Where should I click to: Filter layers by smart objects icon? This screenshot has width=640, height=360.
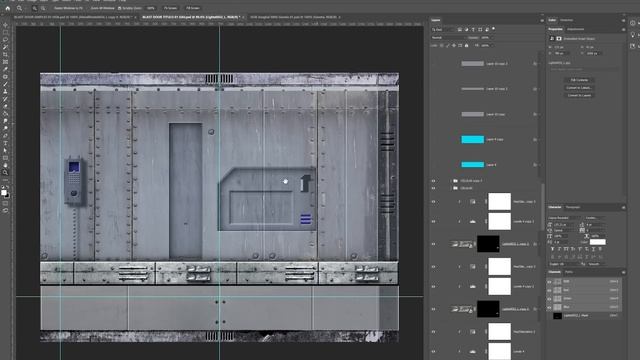(487, 29)
